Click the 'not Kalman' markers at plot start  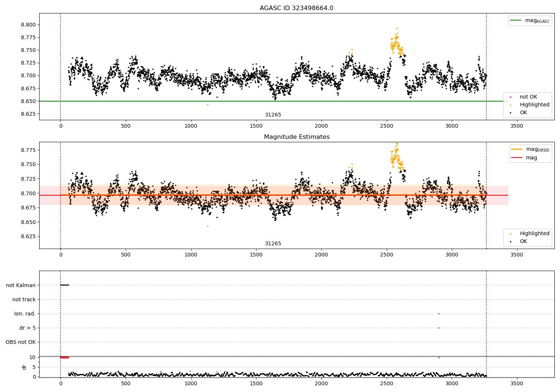pyautogui.click(x=65, y=285)
